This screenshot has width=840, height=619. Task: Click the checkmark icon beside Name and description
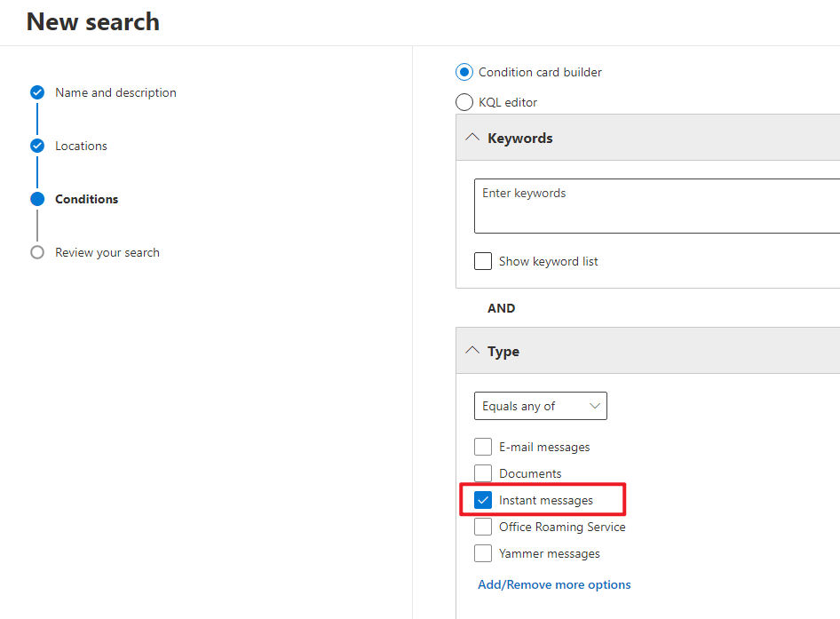pos(37,92)
